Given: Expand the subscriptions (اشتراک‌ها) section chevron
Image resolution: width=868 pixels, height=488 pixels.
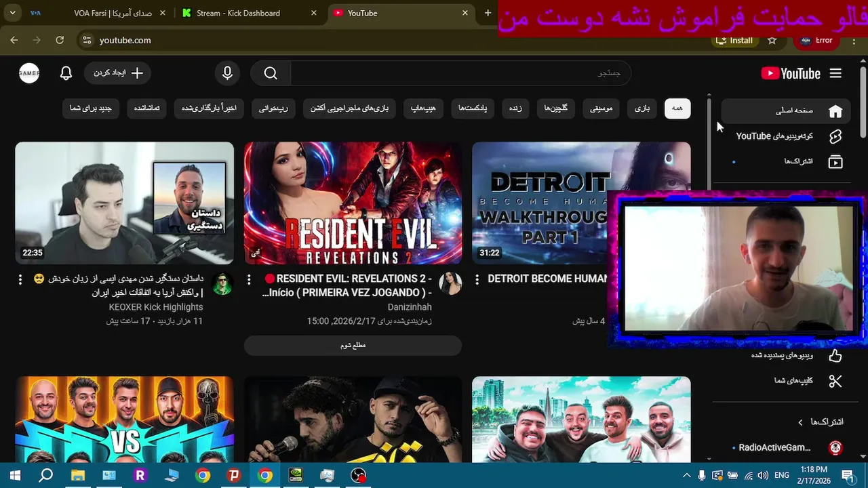Looking at the screenshot, I should point(800,422).
